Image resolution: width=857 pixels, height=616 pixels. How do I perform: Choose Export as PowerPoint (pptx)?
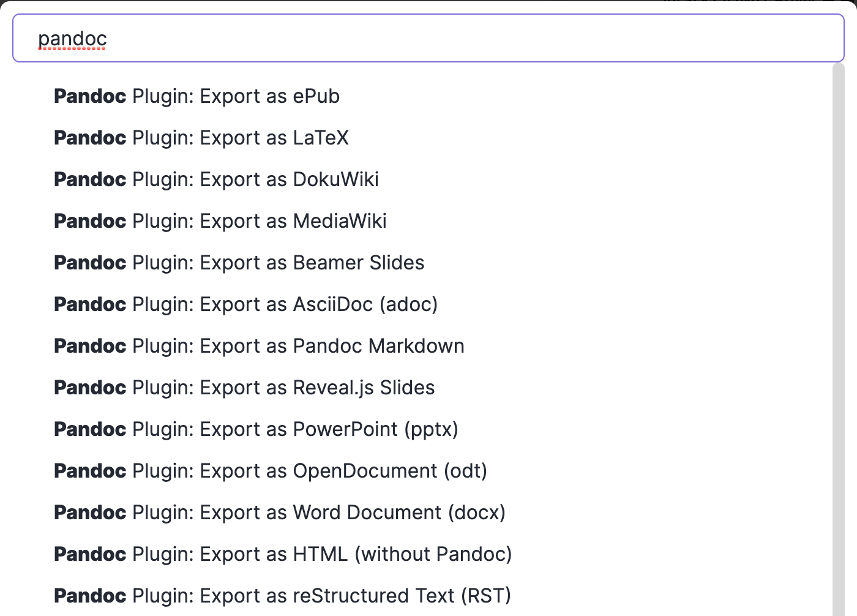click(x=256, y=429)
